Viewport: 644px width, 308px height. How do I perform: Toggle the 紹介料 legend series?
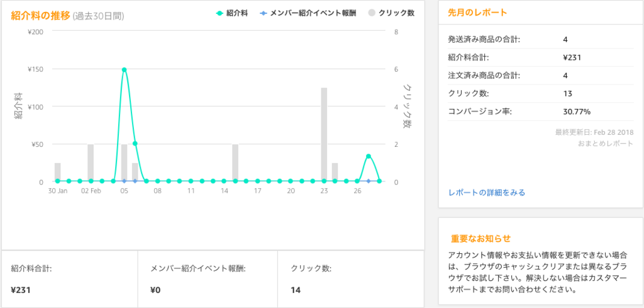click(232, 13)
